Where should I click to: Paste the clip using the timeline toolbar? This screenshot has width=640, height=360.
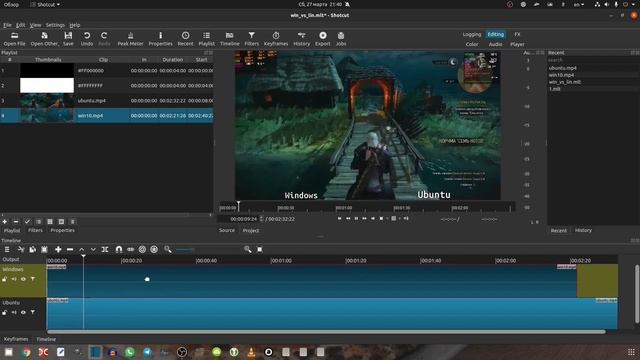pos(44,249)
